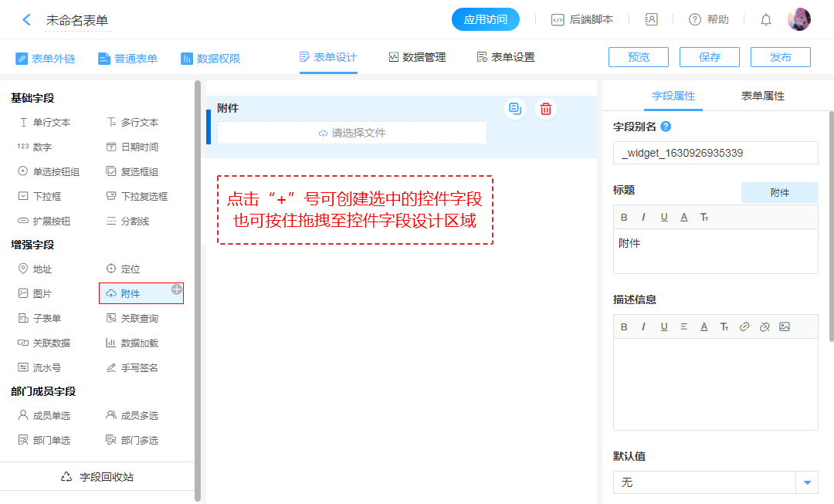Open the contacts icon in the top bar
Viewport: 834px width, 504px height.
coord(651,20)
